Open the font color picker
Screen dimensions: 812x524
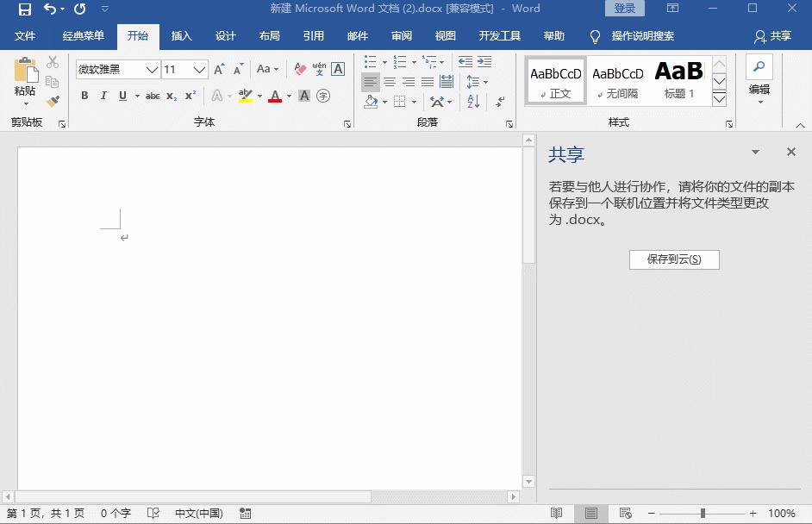click(274, 96)
